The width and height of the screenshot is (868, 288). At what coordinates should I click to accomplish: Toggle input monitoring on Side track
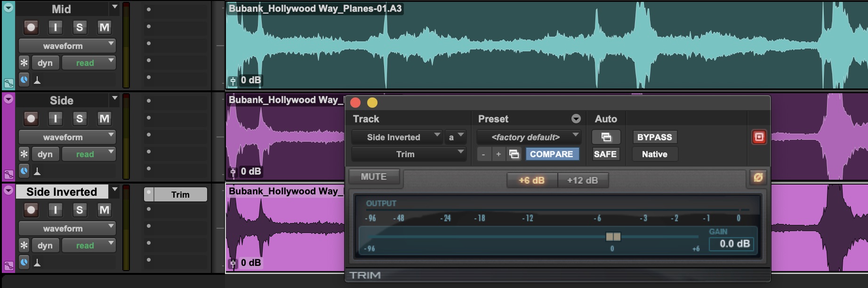click(x=56, y=119)
